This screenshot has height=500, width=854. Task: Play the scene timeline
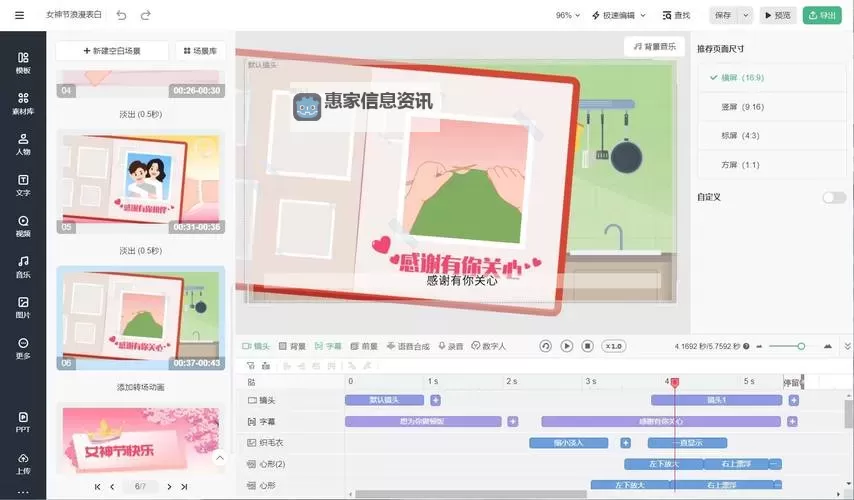566,346
